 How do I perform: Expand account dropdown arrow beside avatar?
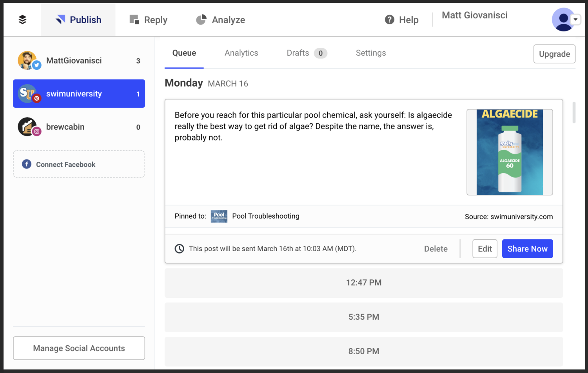point(575,19)
